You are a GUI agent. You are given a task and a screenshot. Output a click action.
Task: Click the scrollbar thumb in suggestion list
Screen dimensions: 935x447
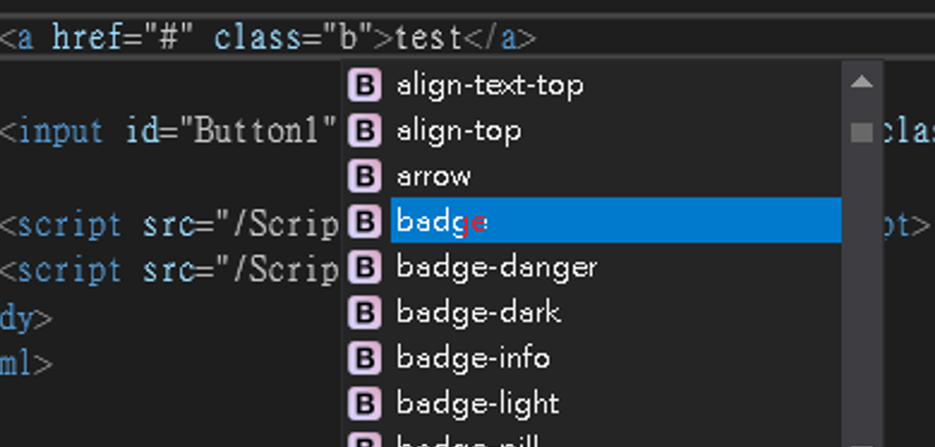point(862,132)
